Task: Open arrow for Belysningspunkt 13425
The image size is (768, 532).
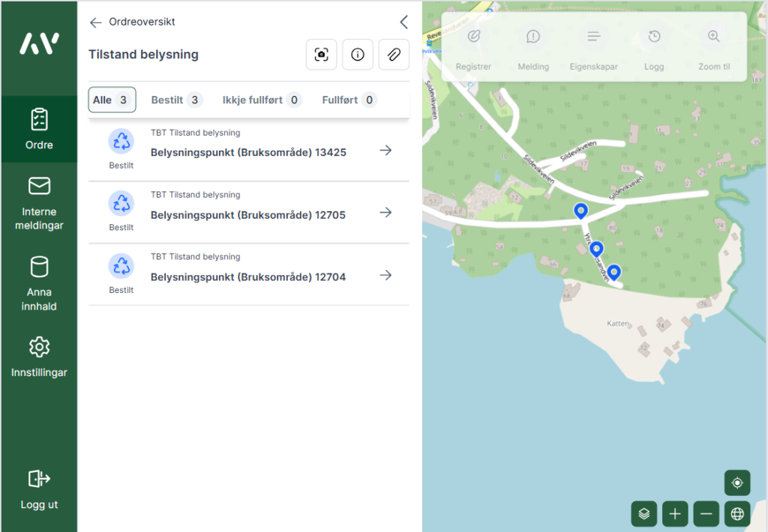Action: (385, 151)
